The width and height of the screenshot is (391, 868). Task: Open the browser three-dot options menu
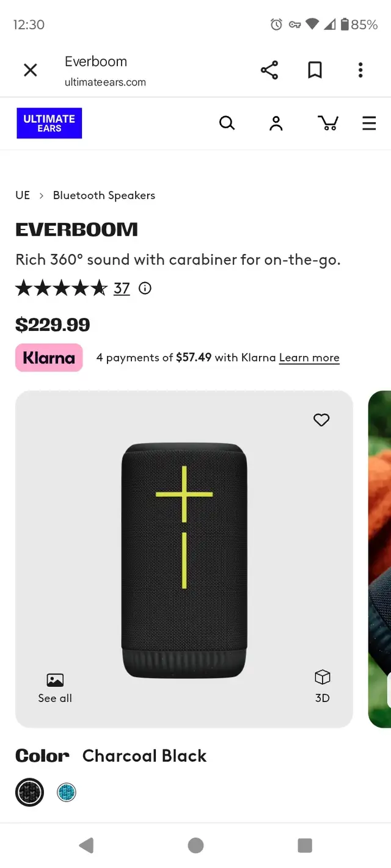coord(360,70)
